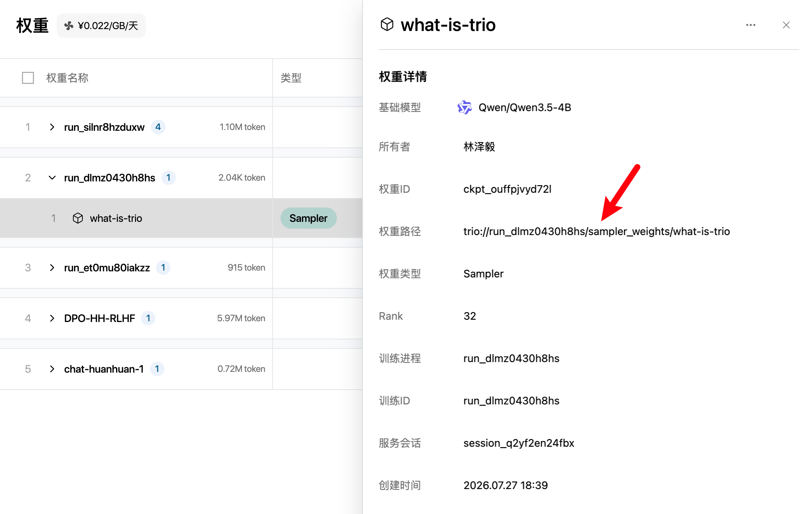This screenshot has height=514, width=812.
Task: Click the 类型 column header
Action: pyautogui.click(x=291, y=78)
